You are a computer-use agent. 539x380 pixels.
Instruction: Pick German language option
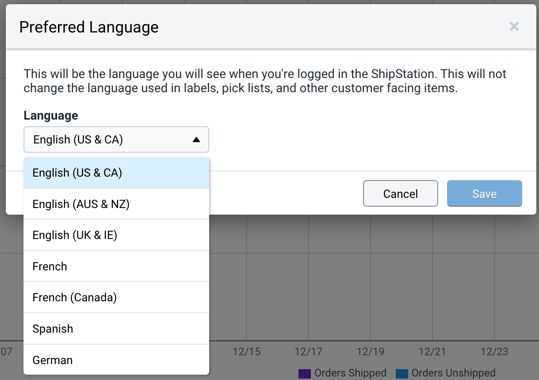point(116,360)
